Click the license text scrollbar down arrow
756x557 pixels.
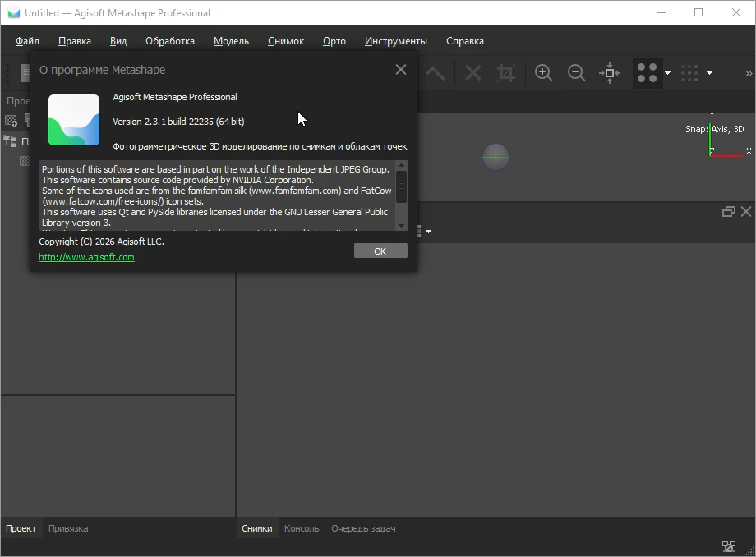point(402,224)
